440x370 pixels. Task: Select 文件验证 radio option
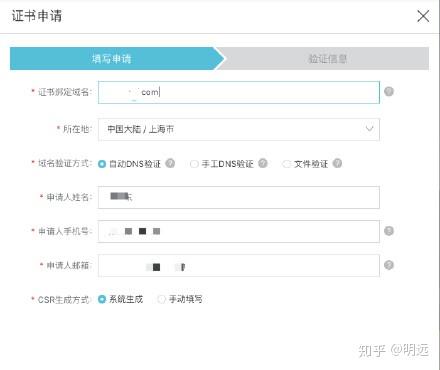point(286,164)
